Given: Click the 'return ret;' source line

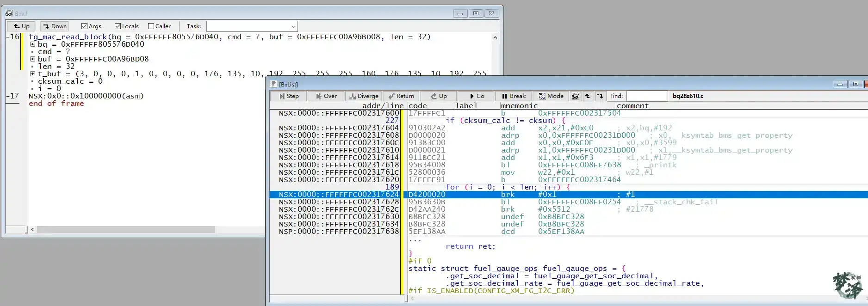Looking at the screenshot, I should (x=471, y=246).
